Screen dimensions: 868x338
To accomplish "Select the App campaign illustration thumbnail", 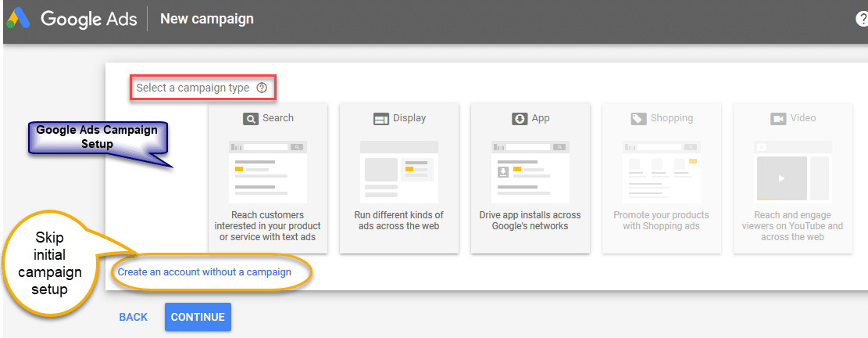I will pyautogui.click(x=530, y=172).
